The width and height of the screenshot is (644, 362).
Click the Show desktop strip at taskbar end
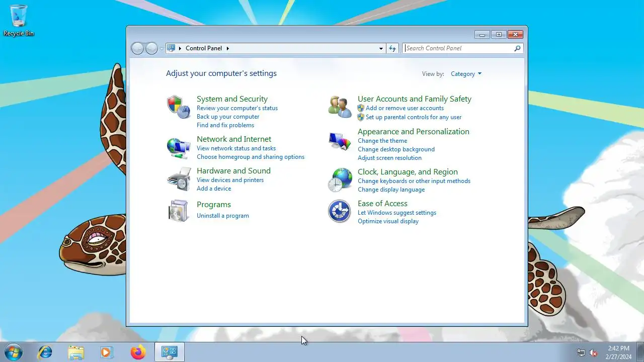click(640, 352)
